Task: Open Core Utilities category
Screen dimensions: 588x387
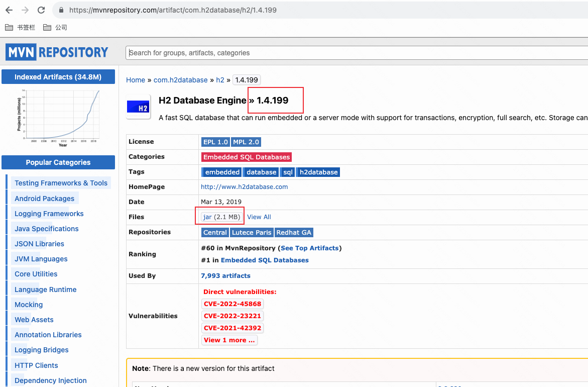Action: point(36,274)
